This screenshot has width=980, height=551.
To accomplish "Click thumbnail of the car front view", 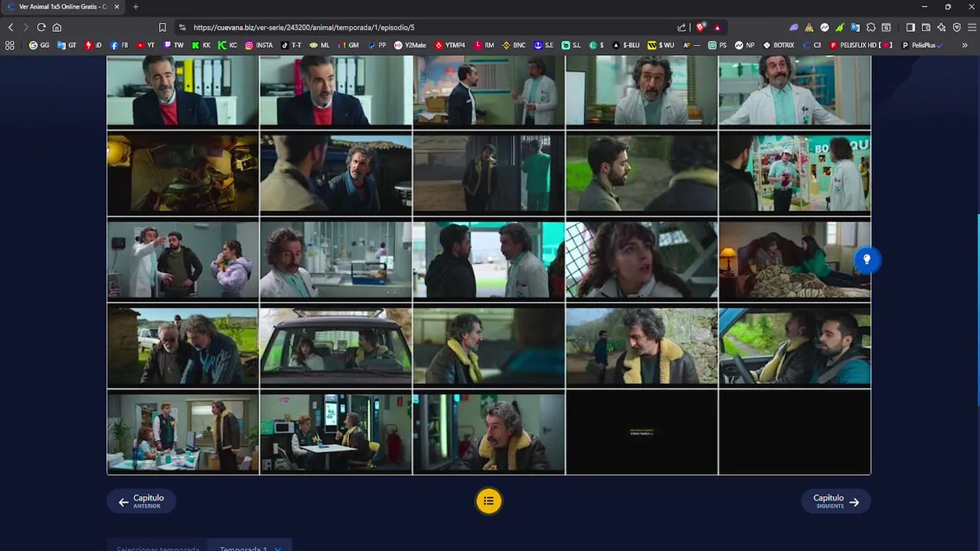I will pyautogui.click(x=335, y=347).
